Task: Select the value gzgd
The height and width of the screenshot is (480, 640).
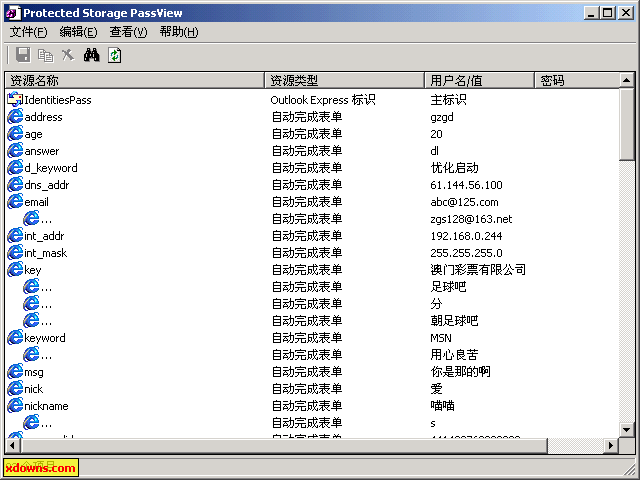Action: tap(442, 117)
